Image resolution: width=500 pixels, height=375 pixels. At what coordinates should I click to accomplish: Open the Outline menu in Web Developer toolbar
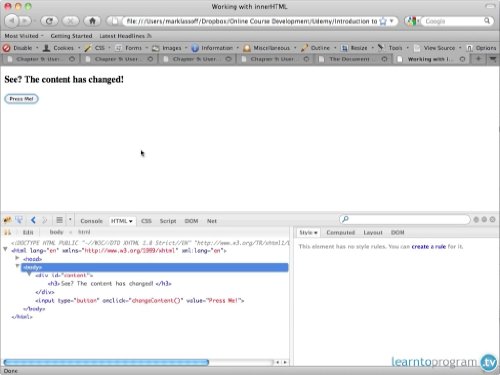click(x=319, y=48)
